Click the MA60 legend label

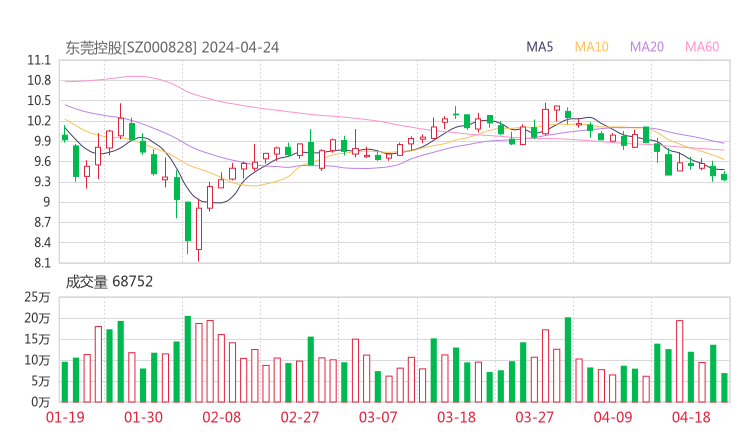[x=702, y=47]
